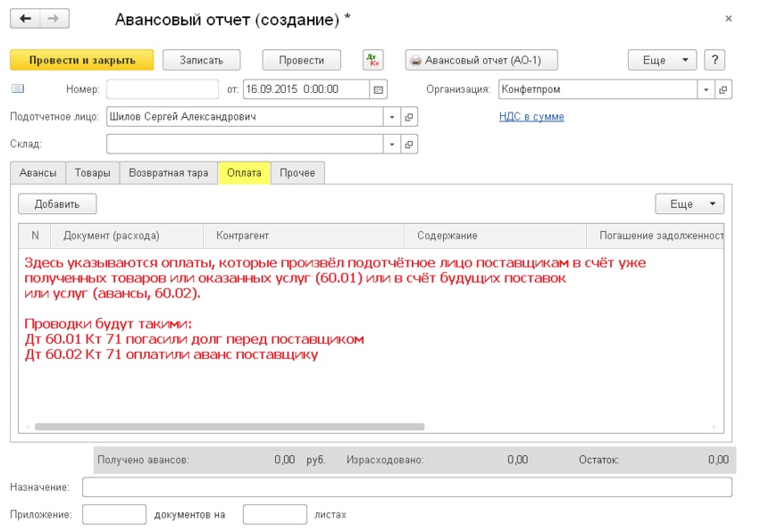Click the Конфетпром organization field
Screen dimensions: 778x532
(598, 90)
